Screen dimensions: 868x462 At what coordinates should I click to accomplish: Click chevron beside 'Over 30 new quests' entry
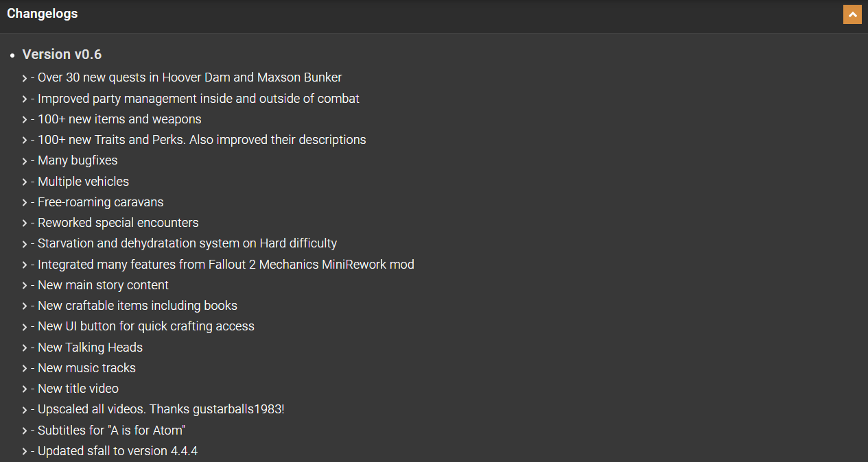click(x=25, y=78)
